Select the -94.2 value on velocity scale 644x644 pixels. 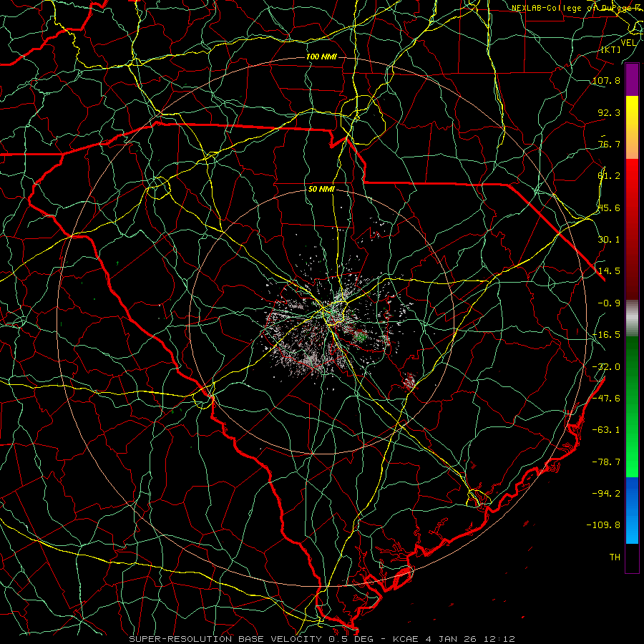pos(606,493)
